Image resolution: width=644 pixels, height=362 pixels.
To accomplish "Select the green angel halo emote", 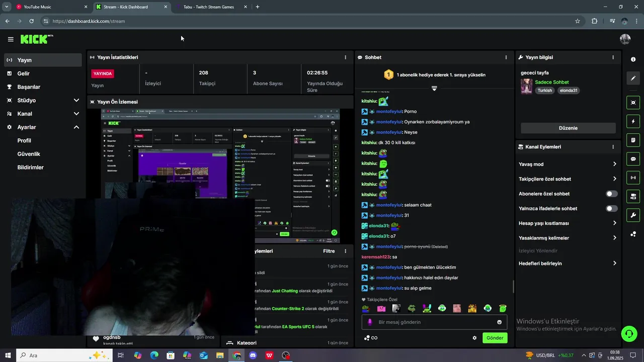I will point(502,308).
